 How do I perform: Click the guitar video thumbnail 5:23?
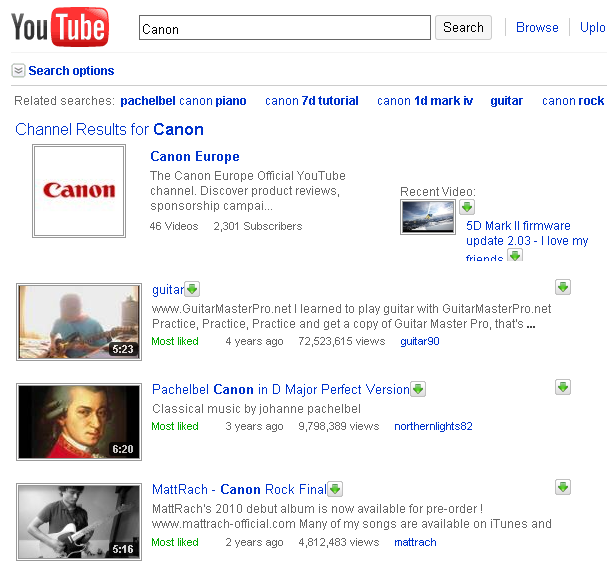coord(79,322)
